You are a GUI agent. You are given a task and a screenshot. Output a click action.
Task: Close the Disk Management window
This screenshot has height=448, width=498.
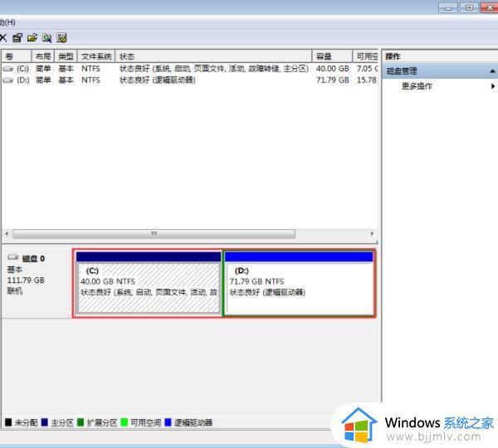489,7
